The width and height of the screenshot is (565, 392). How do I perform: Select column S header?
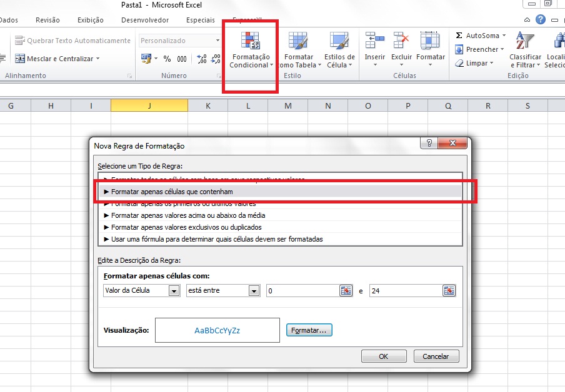point(527,106)
